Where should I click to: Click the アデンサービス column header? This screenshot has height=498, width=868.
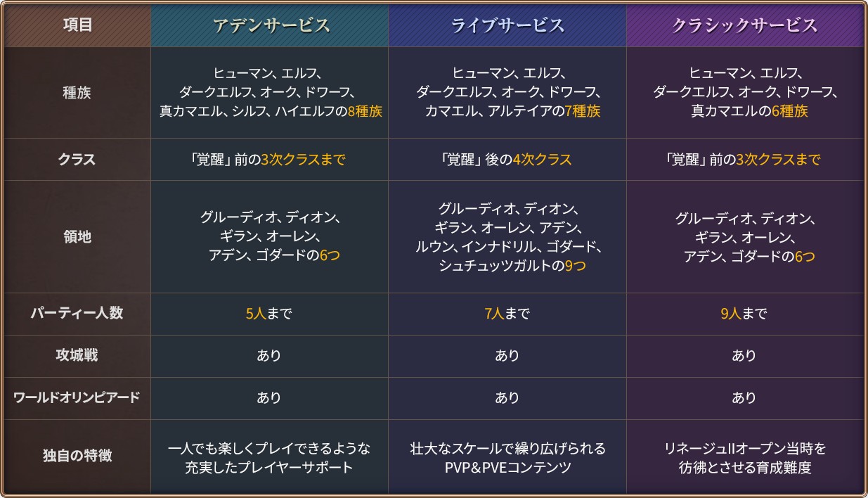(x=270, y=25)
